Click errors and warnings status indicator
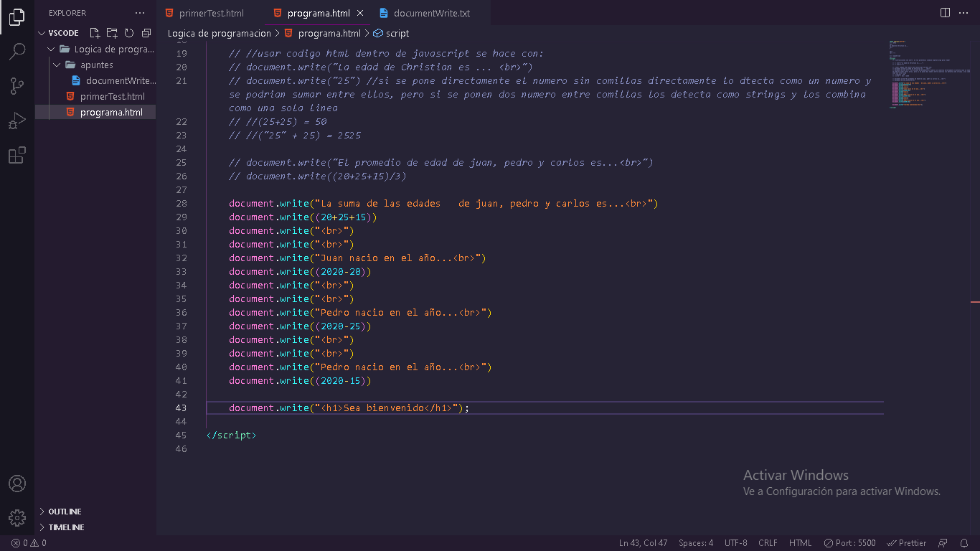Viewport: 980px width, 551px height. click(x=29, y=543)
